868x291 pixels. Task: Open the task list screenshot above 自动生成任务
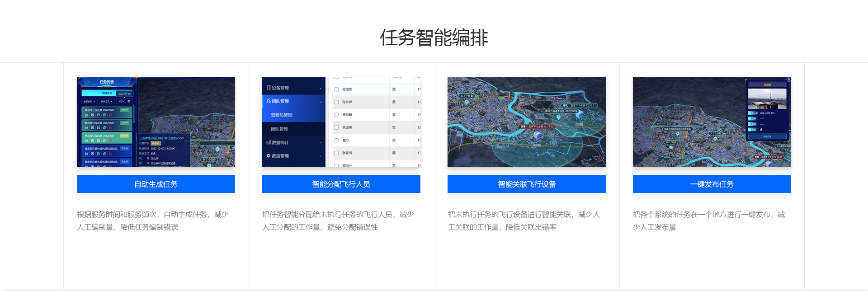click(x=156, y=122)
